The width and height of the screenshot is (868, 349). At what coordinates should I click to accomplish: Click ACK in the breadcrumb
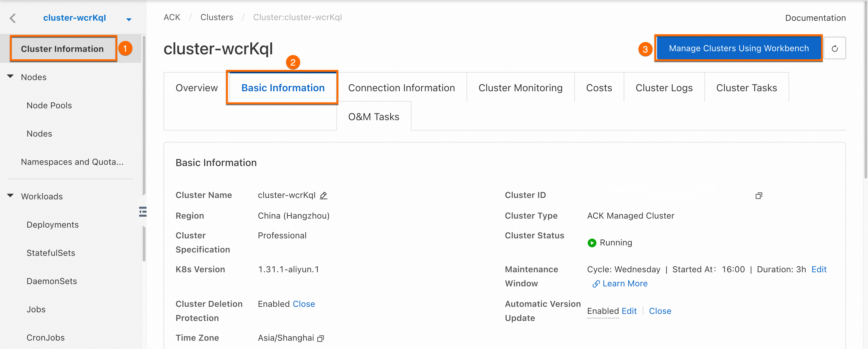[x=172, y=17]
